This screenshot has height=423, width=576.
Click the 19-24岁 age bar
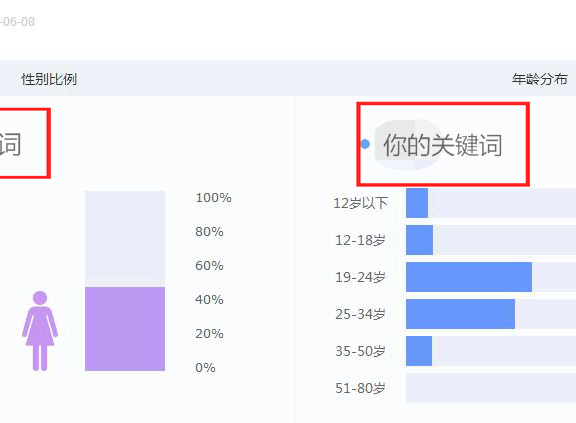(x=469, y=277)
